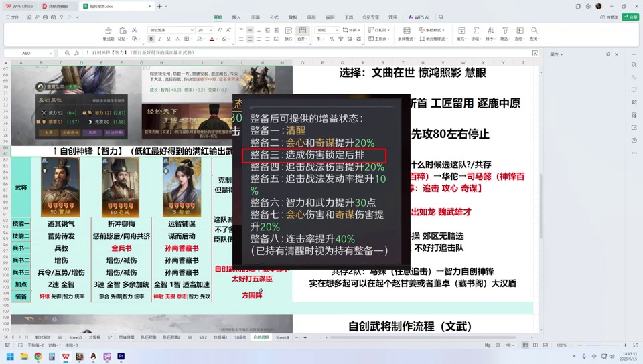Open the 公式 (Formulas) ribbon tab
The width and height of the screenshot is (643, 364).
point(274,18)
